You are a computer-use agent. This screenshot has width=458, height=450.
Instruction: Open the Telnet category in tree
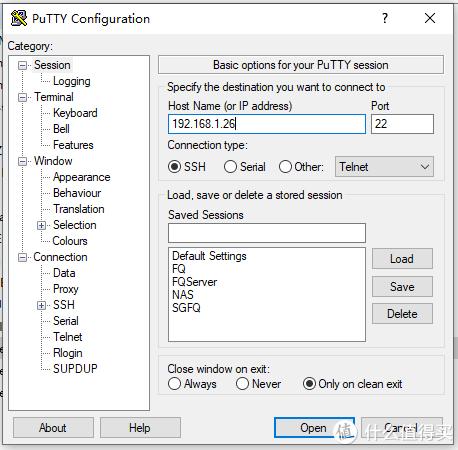[x=68, y=337]
